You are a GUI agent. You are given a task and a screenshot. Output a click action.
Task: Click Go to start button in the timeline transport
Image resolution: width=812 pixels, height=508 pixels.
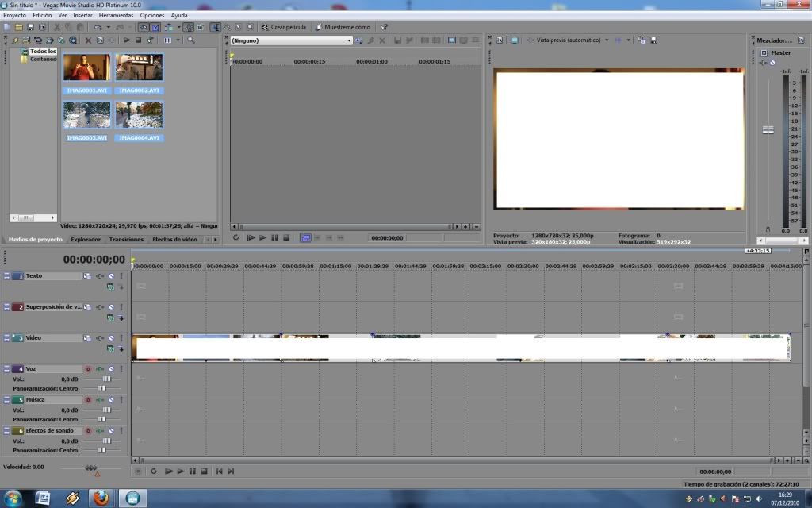point(219,471)
